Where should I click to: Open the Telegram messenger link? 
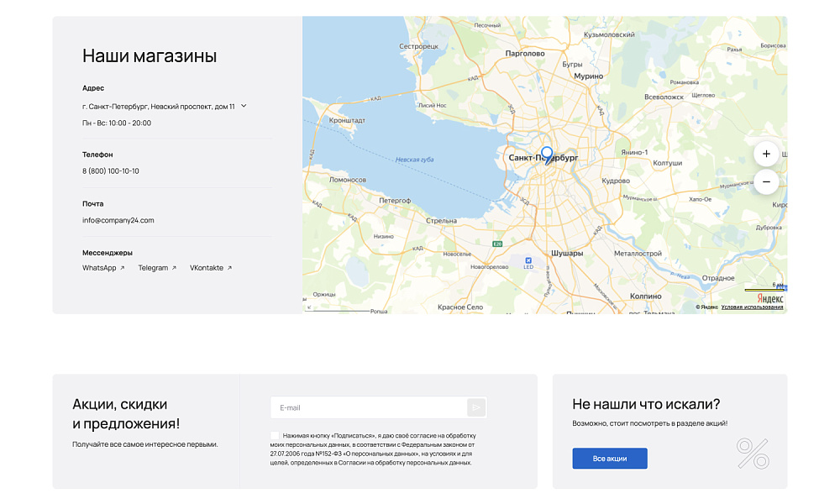[157, 268]
